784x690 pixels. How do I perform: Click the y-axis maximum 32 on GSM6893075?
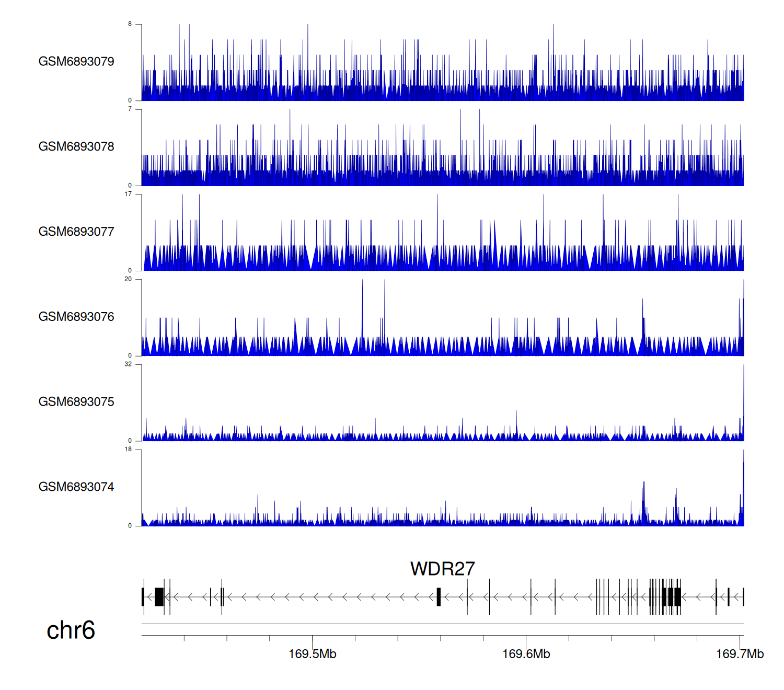[128, 364]
